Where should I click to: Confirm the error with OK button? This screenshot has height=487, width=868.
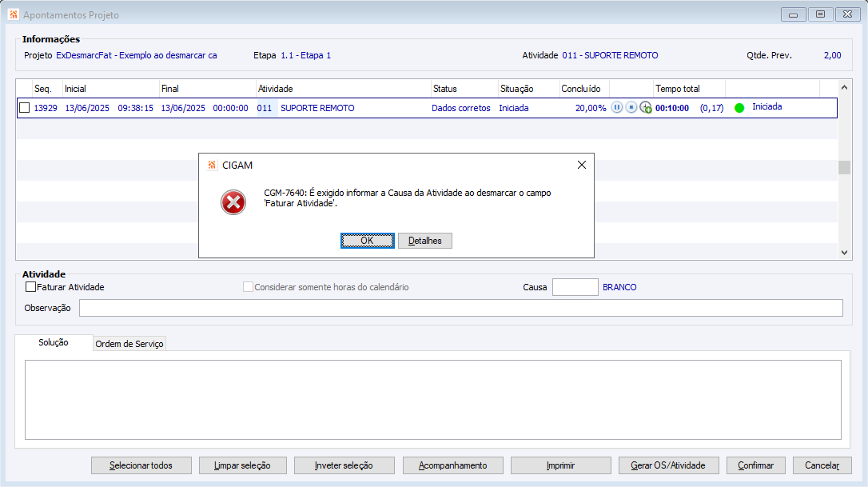(x=368, y=241)
